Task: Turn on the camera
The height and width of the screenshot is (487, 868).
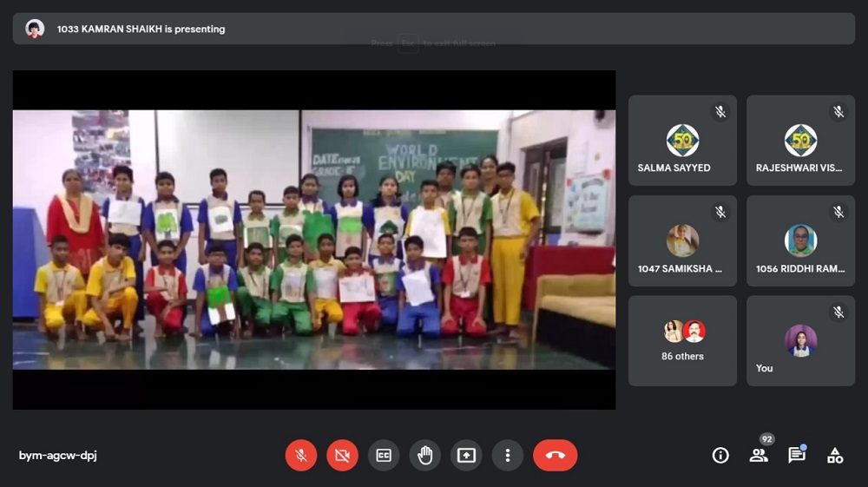Action: coord(342,455)
